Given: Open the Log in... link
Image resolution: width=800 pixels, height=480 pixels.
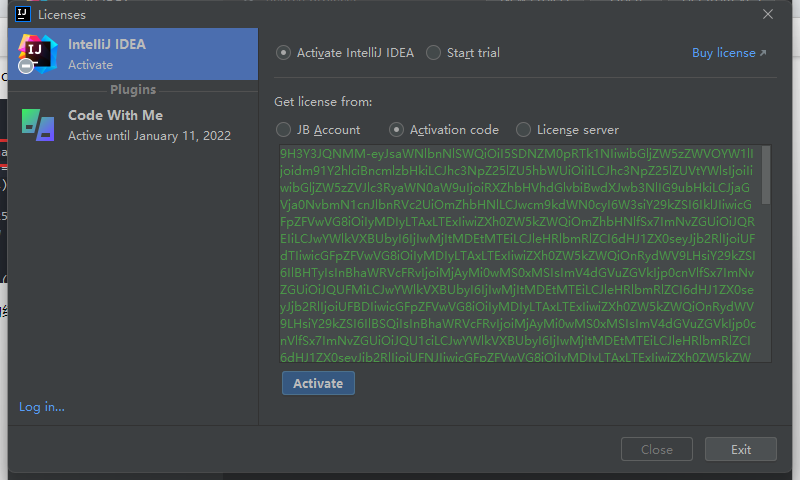Looking at the screenshot, I should click(x=42, y=407).
